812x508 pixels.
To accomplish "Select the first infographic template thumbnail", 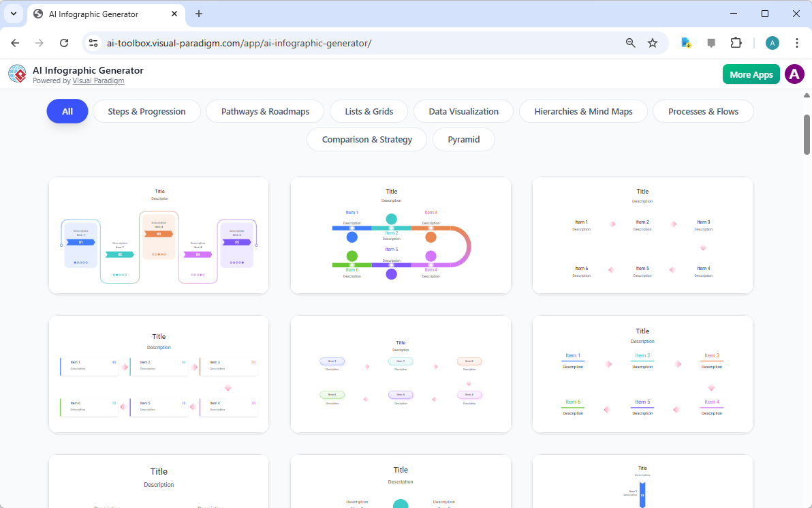I will [x=158, y=235].
